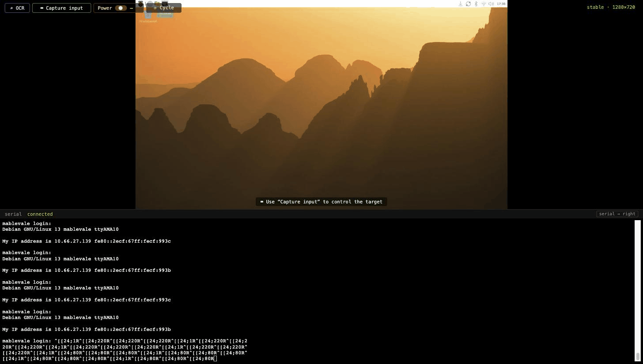
Task: Click the 17:36 clock in the panel
Action: [x=501, y=4]
